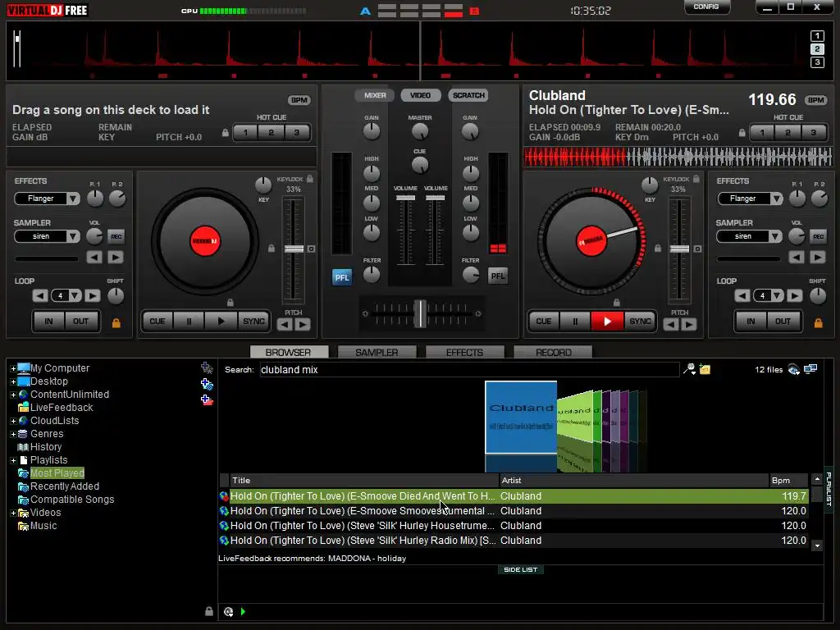
Task: Set loop IN on left deck
Action: tap(48, 322)
